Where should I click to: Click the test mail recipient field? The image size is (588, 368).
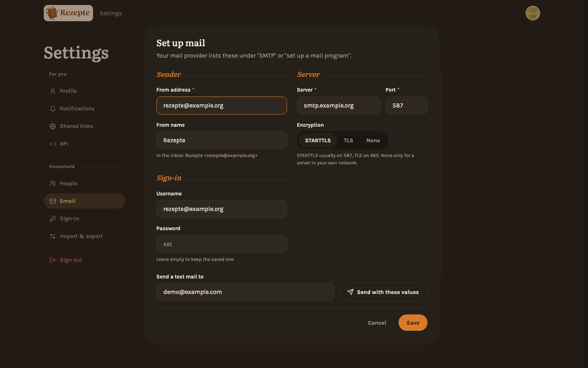(x=245, y=292)
